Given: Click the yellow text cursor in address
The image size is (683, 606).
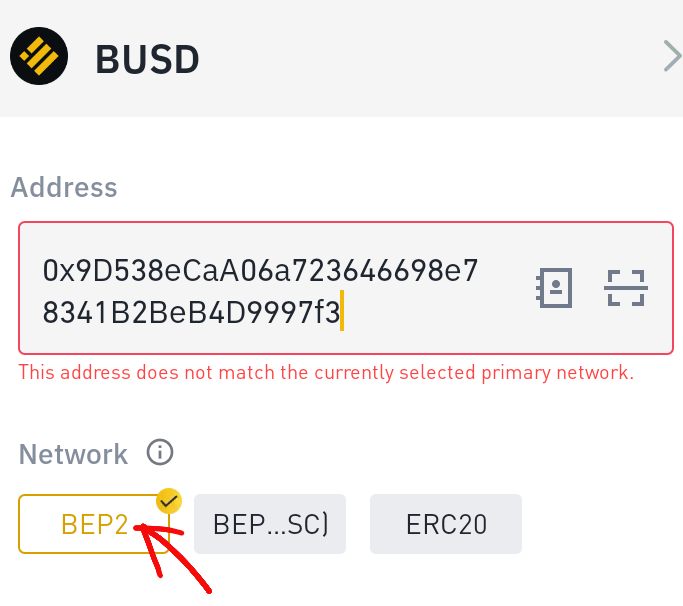Looking at the screenshot, I should click(x=342, y=310).
